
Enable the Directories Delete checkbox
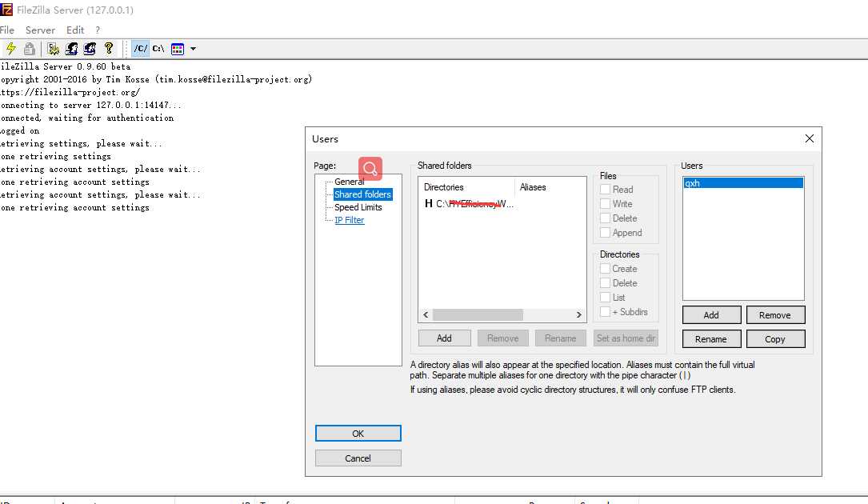605,283
